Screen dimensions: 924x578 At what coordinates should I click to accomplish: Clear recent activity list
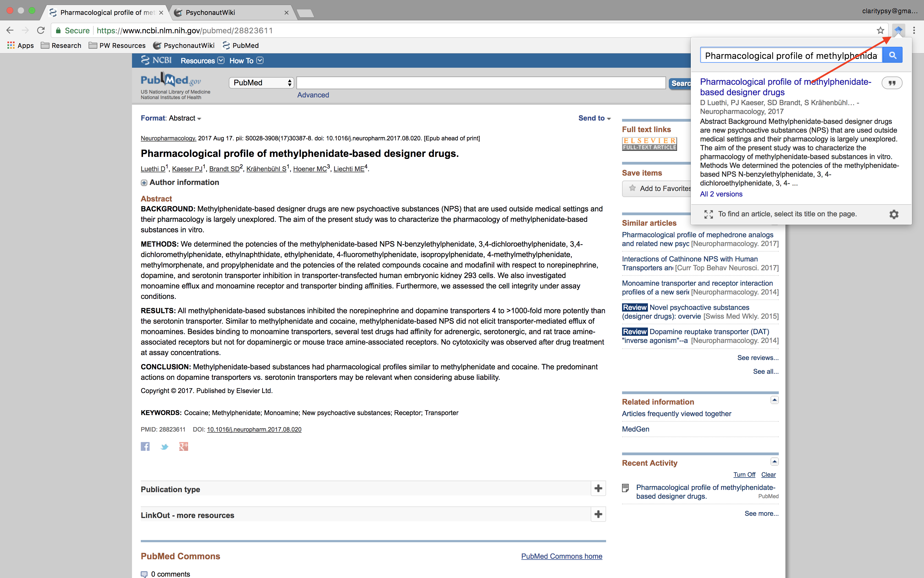click(768, 475)
